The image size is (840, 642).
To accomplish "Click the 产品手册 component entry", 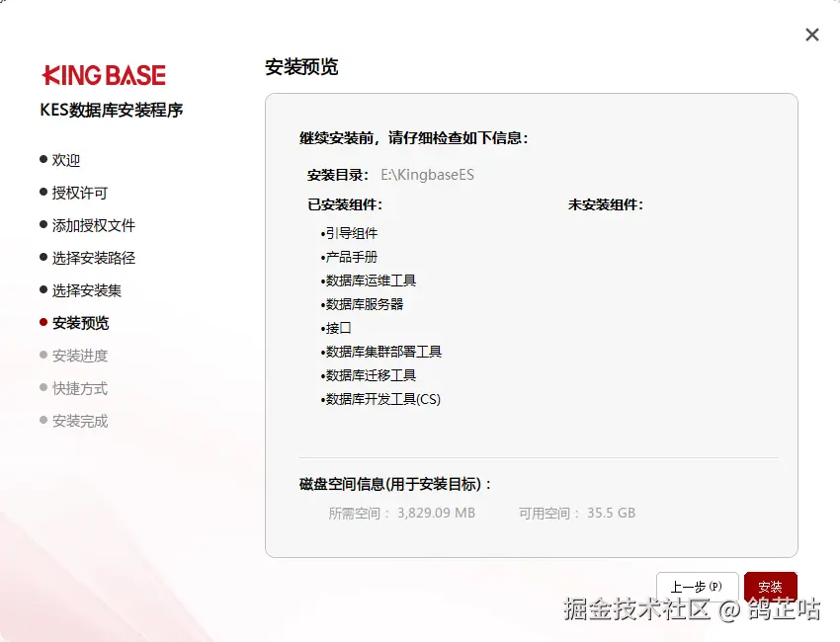I will [349, 257].
